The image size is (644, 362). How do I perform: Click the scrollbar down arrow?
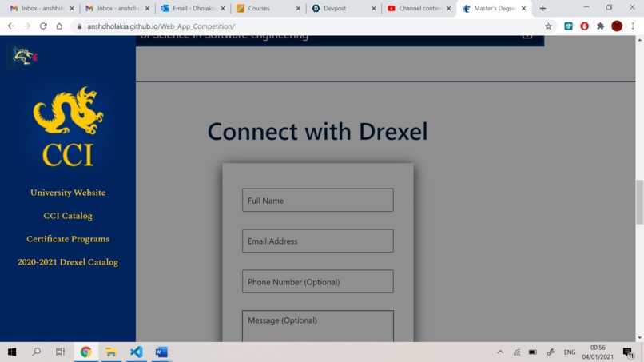point(639,338)
